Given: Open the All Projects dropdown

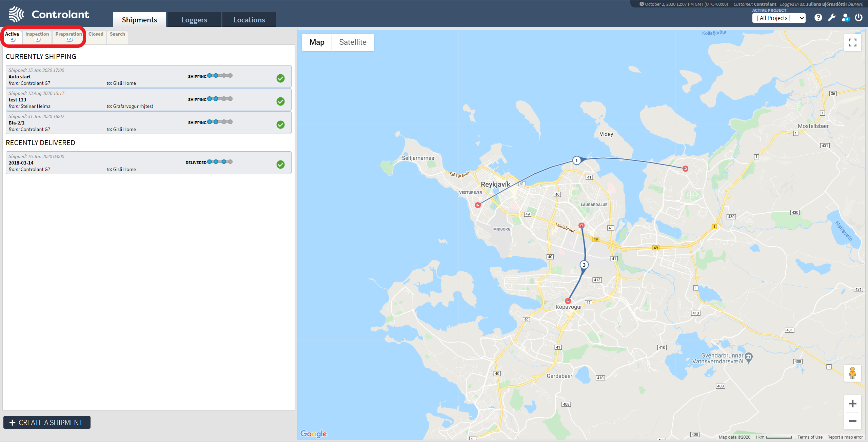Looking at the screenshot, I should pos(778,18).
